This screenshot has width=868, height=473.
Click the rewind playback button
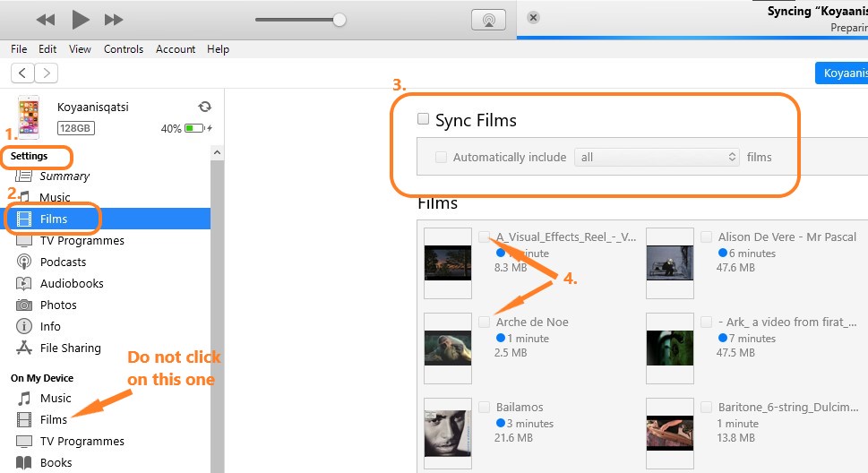[46, 20]
